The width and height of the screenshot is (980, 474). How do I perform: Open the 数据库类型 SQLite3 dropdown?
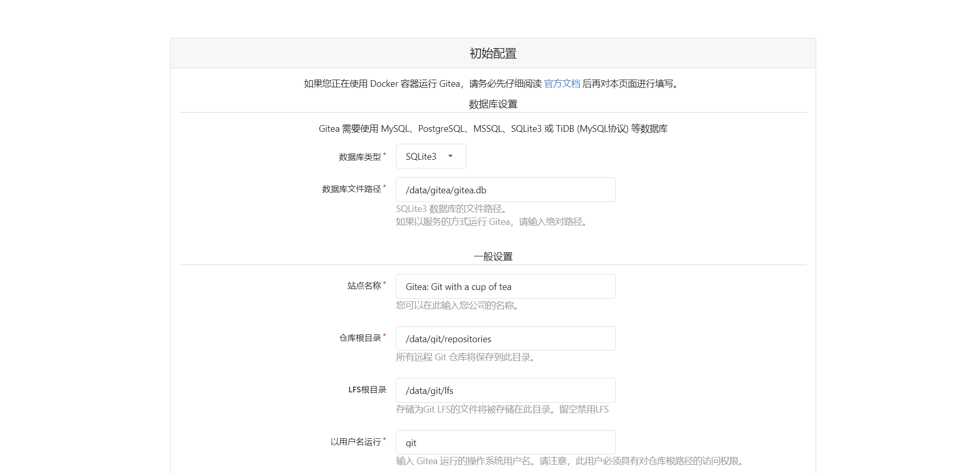(431, 156)
